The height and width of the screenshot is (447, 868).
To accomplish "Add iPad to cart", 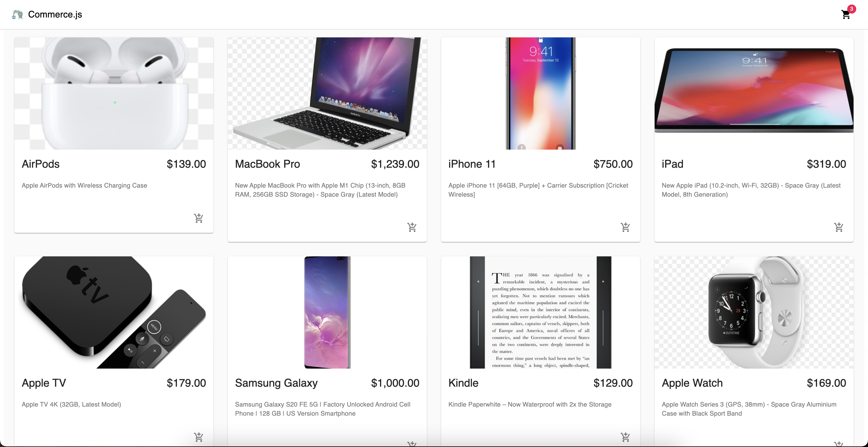I will (838, 227).
